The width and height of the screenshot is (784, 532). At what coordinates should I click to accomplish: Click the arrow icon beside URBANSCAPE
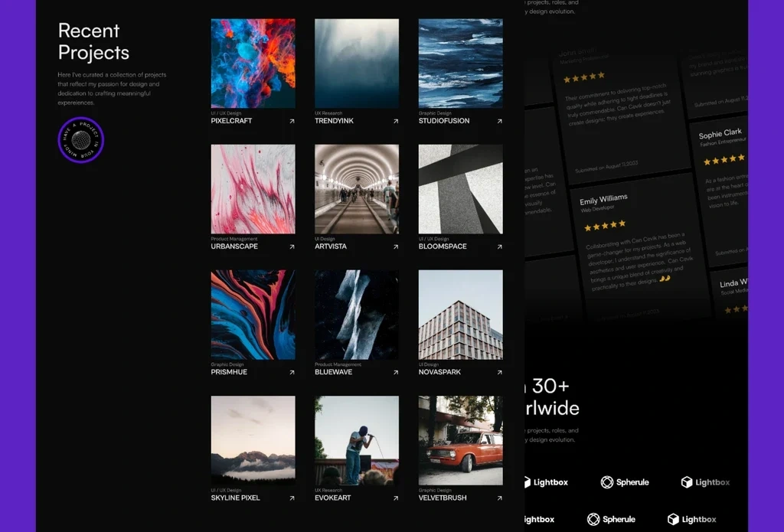(292, 246)
